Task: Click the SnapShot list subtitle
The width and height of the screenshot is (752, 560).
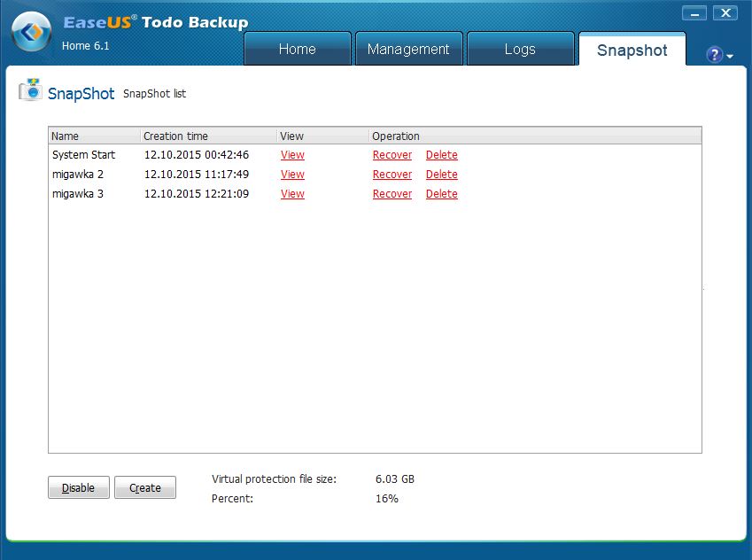Action: [x=154, y=94]
